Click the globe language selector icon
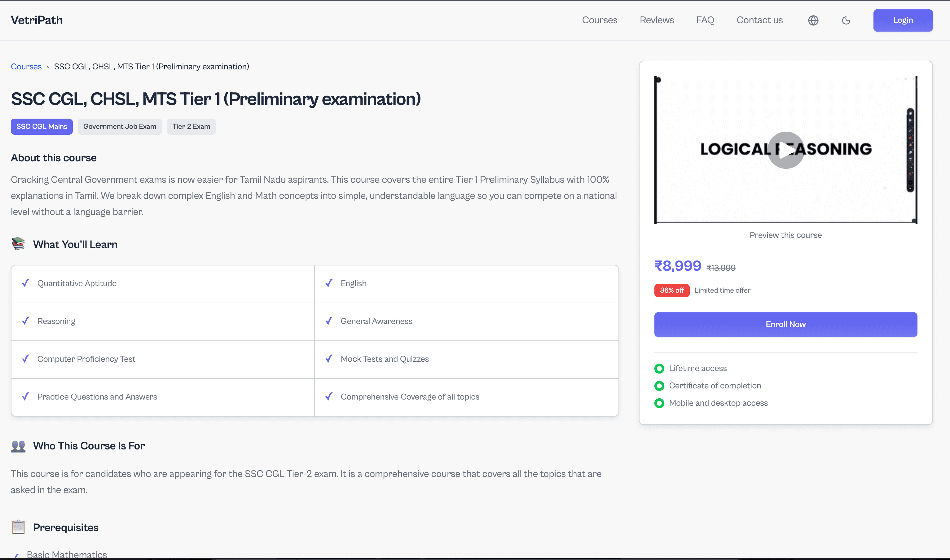The height and width of the screenshot is (560, 950). (x=813, y=20)
